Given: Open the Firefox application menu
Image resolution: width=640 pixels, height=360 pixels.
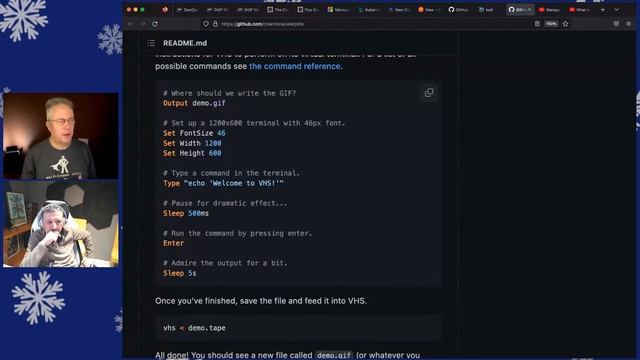Looking at the screenshot, I should click(629, 24).
